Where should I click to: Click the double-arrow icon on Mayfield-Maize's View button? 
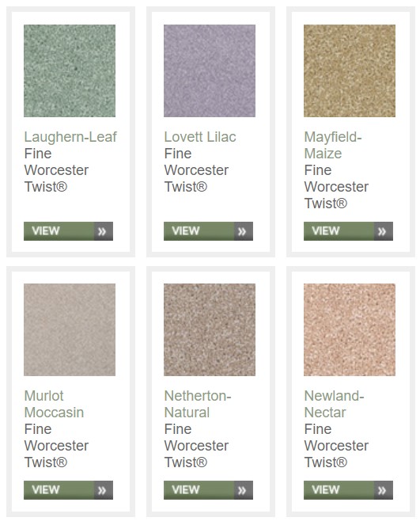pyautogui.click(x=382, y=231)
